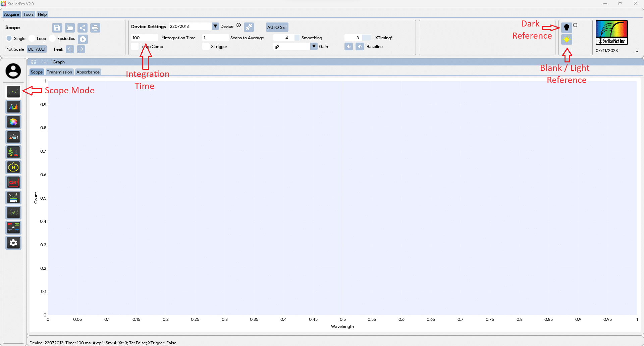
Task: Enable the Temp Comp checkbox
Action: [x=135, y=47]
